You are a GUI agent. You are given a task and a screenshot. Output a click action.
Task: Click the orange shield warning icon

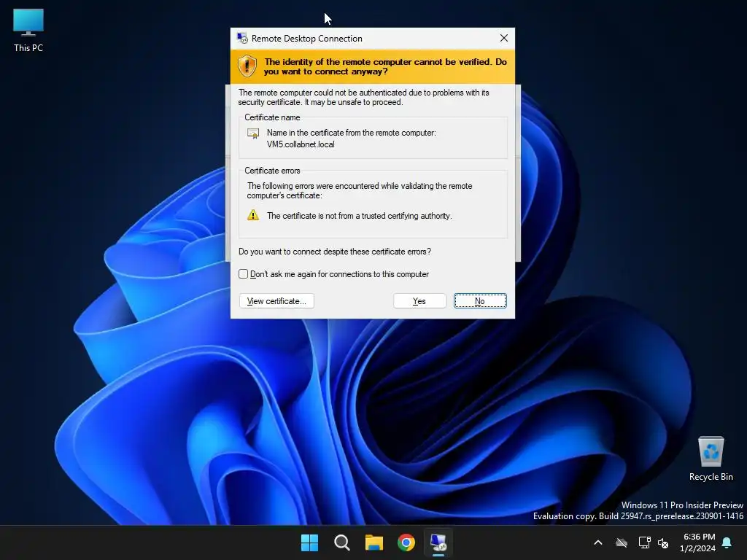coord(247,66)
